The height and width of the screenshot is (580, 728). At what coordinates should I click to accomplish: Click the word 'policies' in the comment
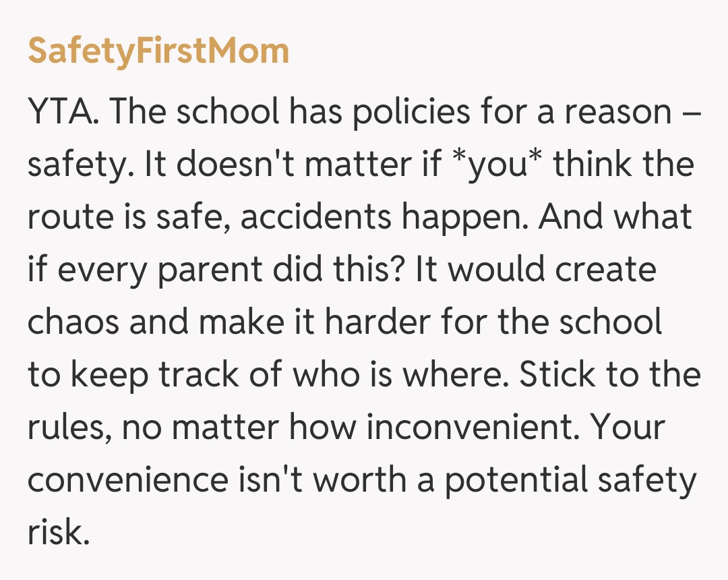pos(411,112)
